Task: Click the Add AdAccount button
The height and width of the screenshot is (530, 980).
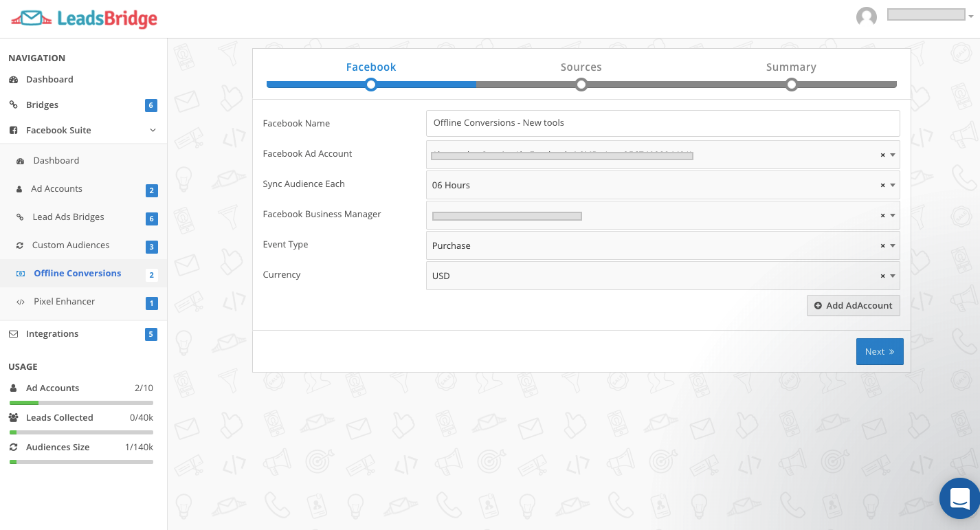Action: point(853,306)
